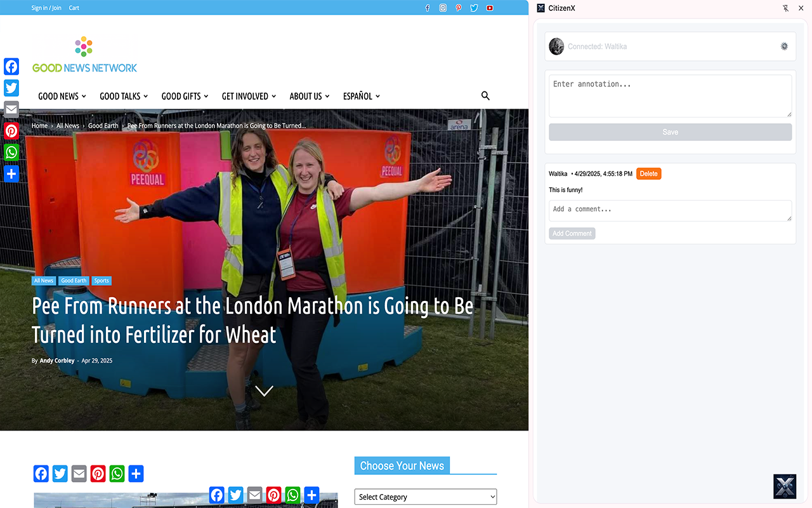812x508 pixels.
Task: Expand the GET INVOLVED menu
Action: coord(249,96)
